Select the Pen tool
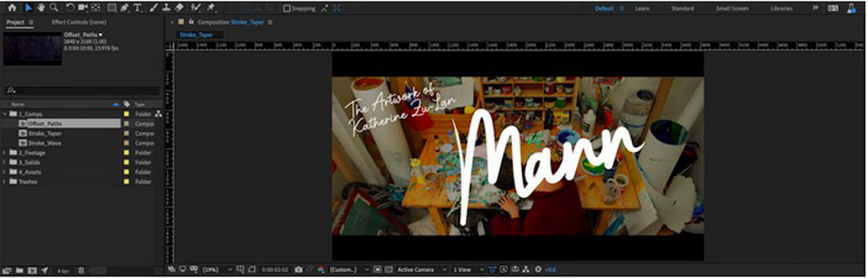 (x=124, y=8)
